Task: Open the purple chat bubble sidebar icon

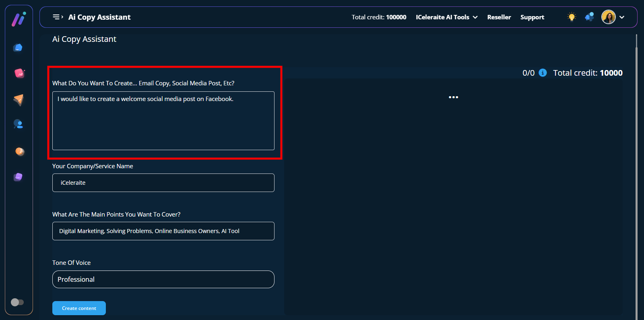Action: (x=18, y=177)
